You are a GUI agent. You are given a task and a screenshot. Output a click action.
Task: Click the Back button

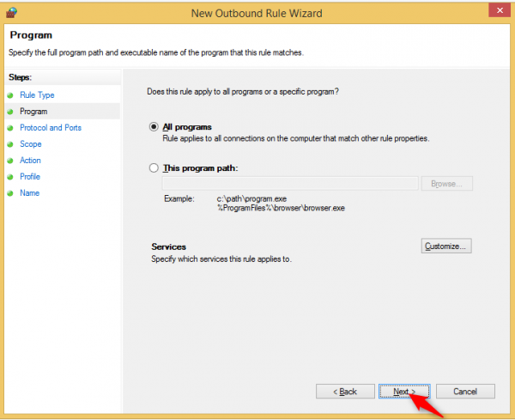point(344,392)
